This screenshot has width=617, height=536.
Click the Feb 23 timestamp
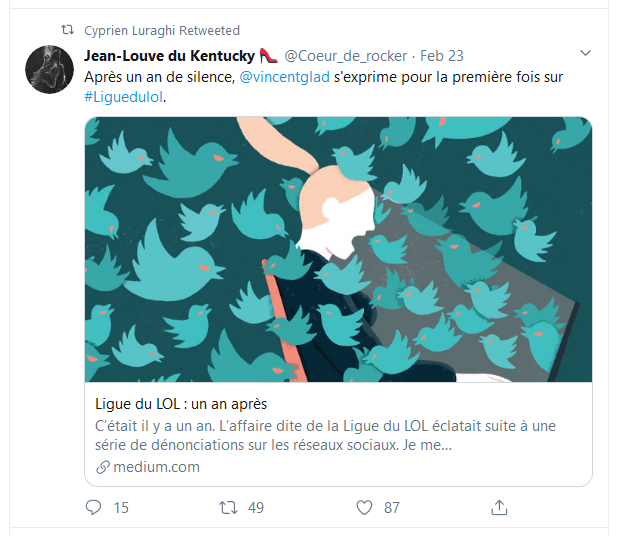(442, 55)
